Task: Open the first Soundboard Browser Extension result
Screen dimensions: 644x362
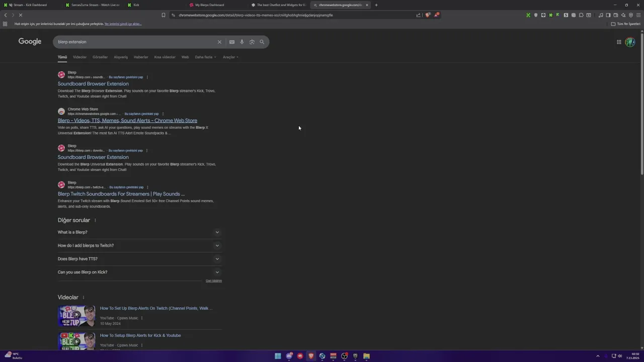Action: coord(93,84)
